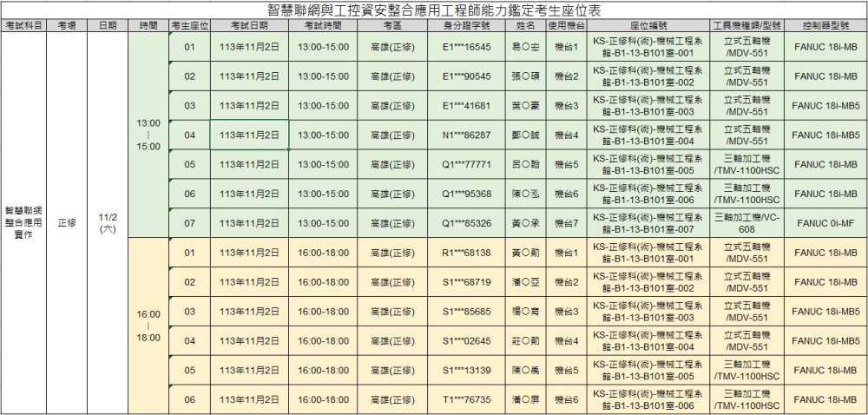This screenshot has width=868, height=415.
Task: Select the merged date cell 11/2 (六)
Action: (108, 223)
